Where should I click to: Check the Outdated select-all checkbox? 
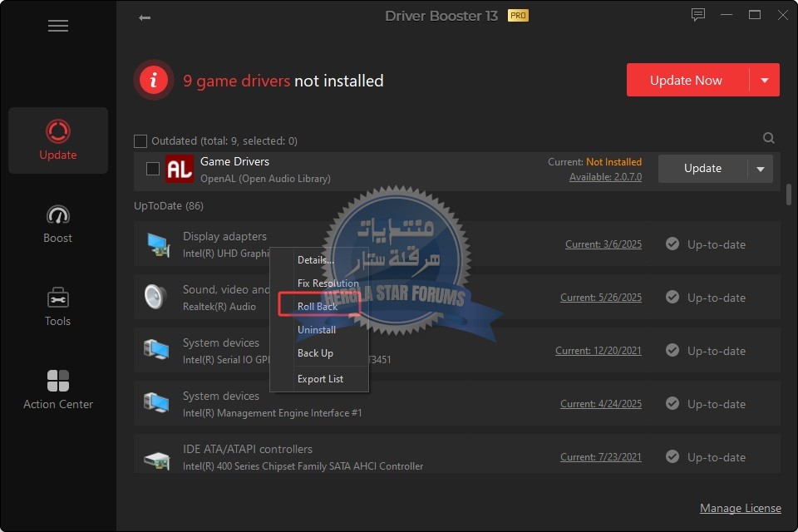(140, 141)
